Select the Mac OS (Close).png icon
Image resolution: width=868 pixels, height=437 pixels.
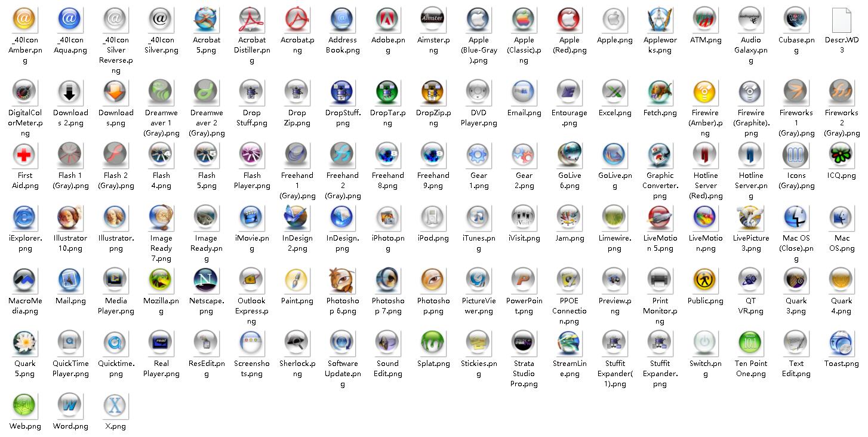796,217
